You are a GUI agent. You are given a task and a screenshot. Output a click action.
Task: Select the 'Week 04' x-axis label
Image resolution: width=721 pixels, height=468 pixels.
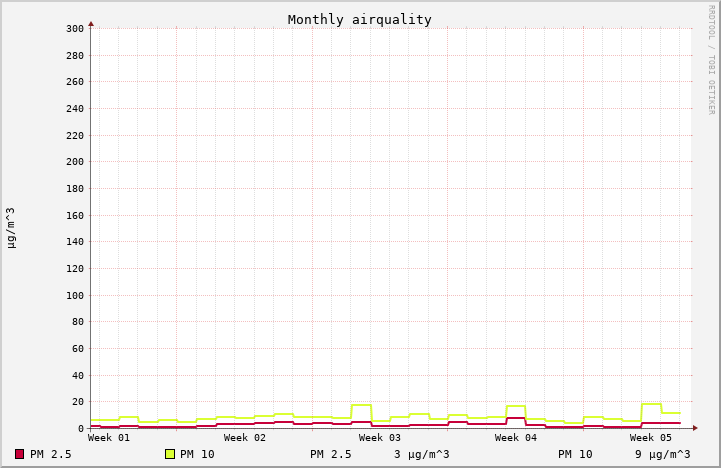(515, 438)
